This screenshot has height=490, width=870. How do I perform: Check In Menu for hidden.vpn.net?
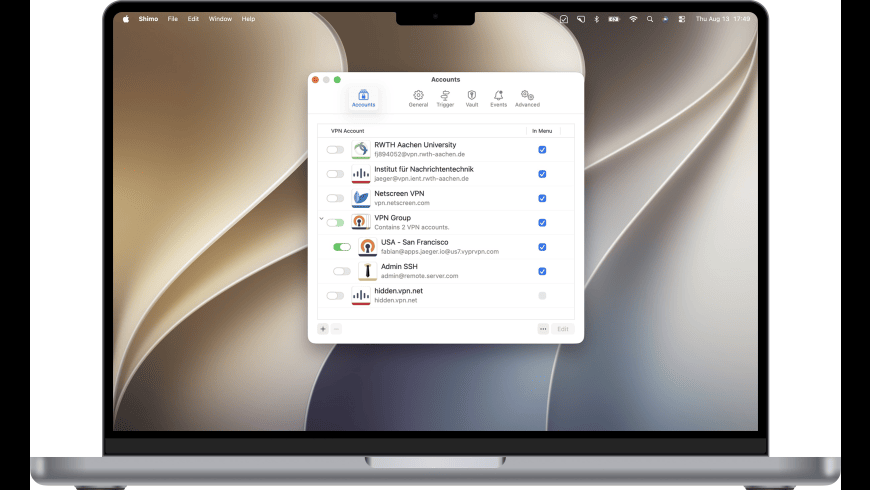(x=542, y=296)
